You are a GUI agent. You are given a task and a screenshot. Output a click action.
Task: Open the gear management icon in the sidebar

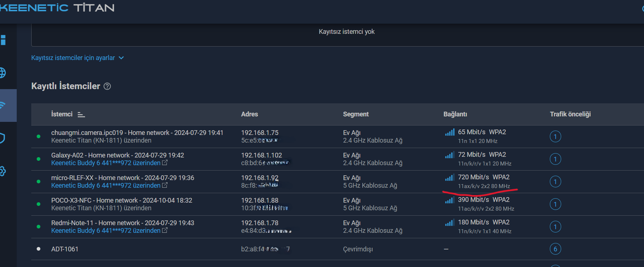coord(3,171)
